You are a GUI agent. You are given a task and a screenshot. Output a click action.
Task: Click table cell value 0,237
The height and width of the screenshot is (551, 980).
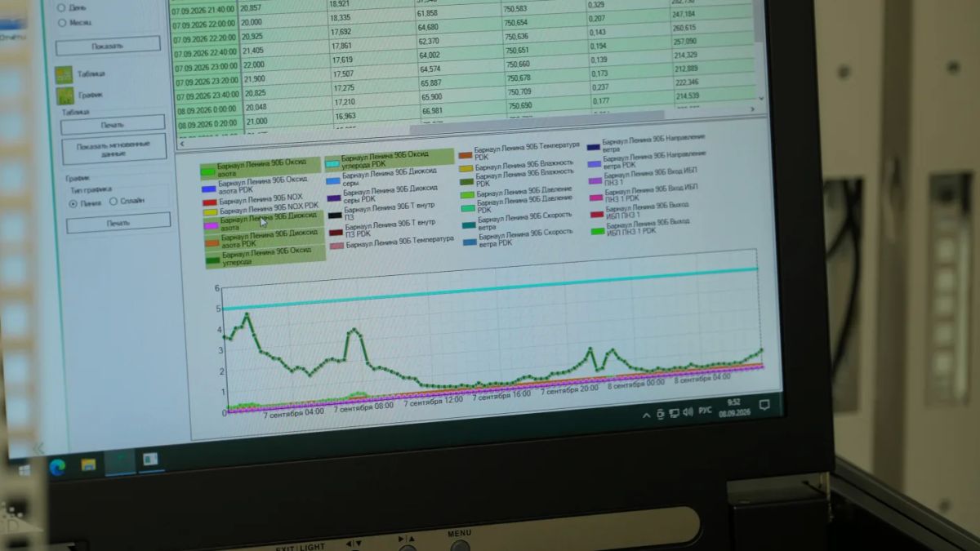[599, 87]
